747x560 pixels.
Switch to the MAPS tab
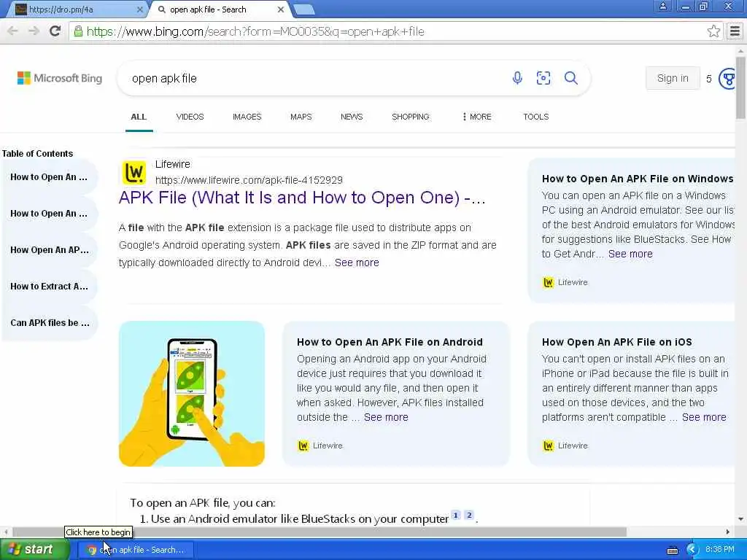[x=301, y=117]
